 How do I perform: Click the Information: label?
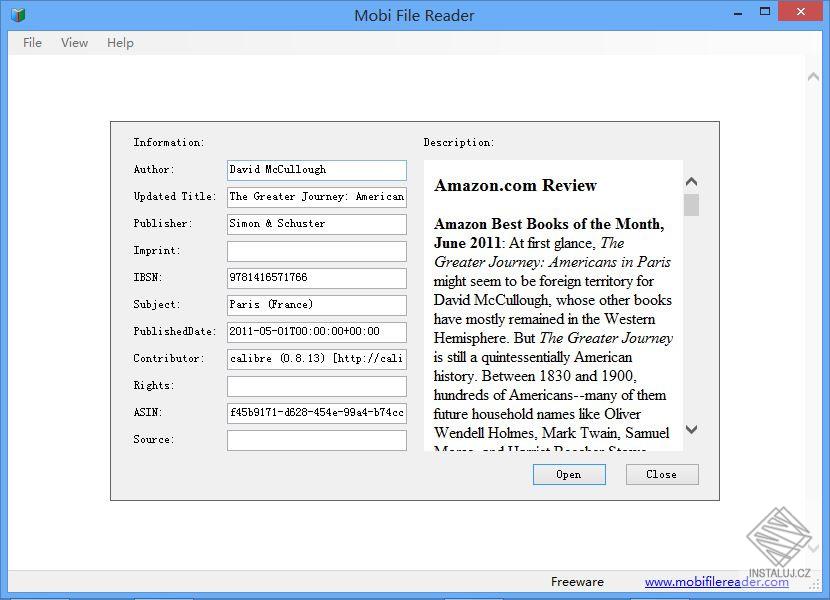click(168, 142)
